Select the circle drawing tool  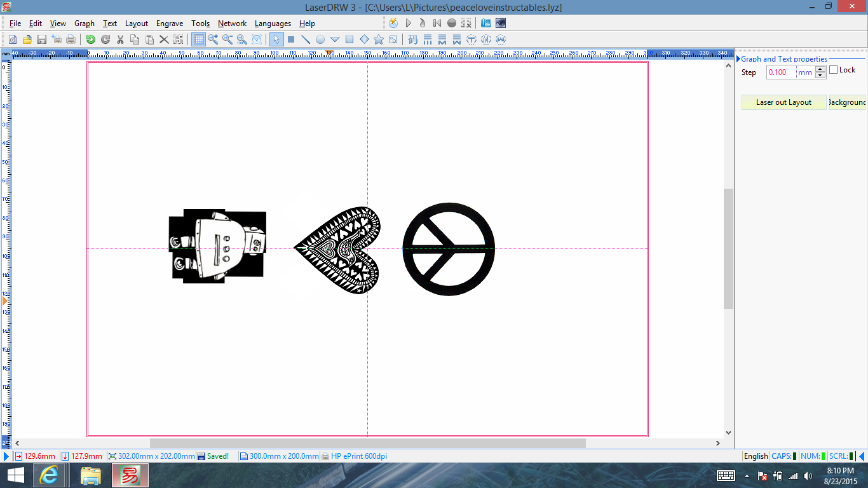coord(320,39)
